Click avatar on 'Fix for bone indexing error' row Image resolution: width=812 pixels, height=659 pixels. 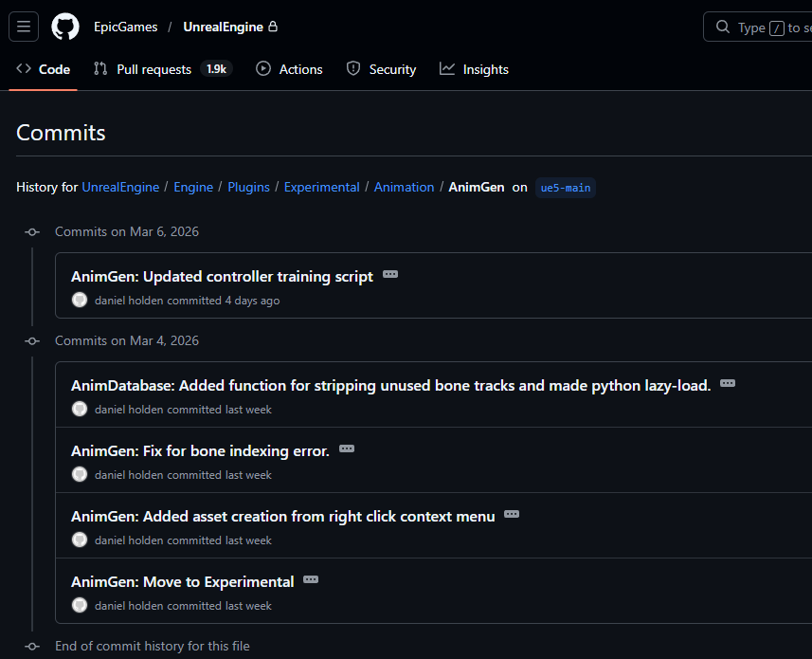click(x=80, y=474)
